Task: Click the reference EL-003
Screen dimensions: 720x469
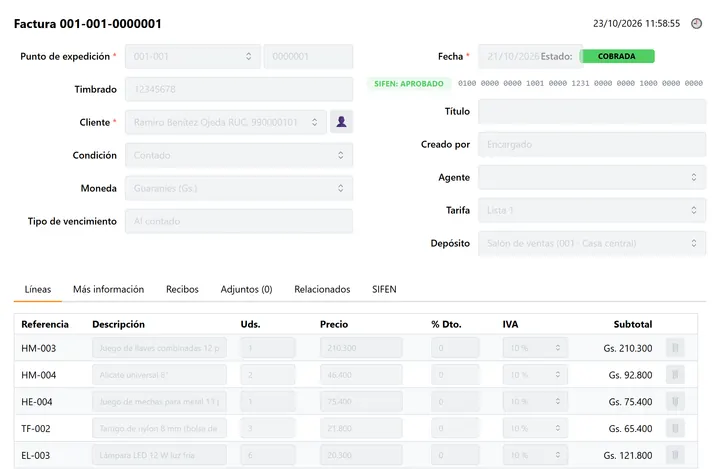Action: (x=36, y=456)
